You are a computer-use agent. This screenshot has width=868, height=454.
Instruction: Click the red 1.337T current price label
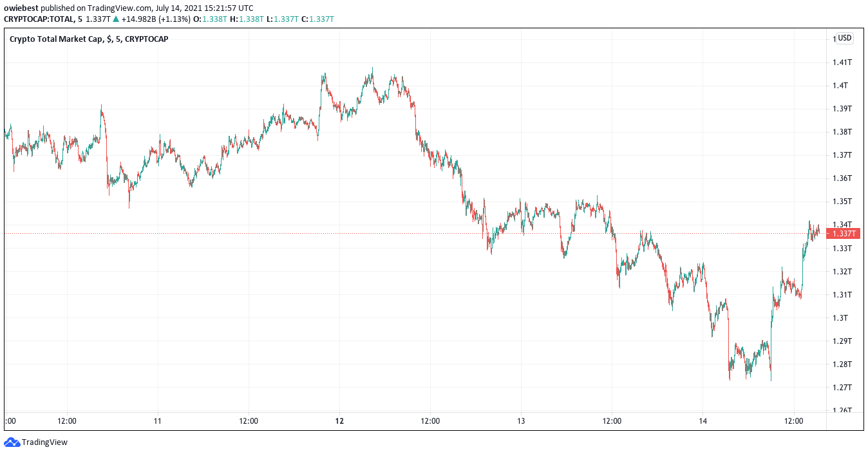coord(844,234)
